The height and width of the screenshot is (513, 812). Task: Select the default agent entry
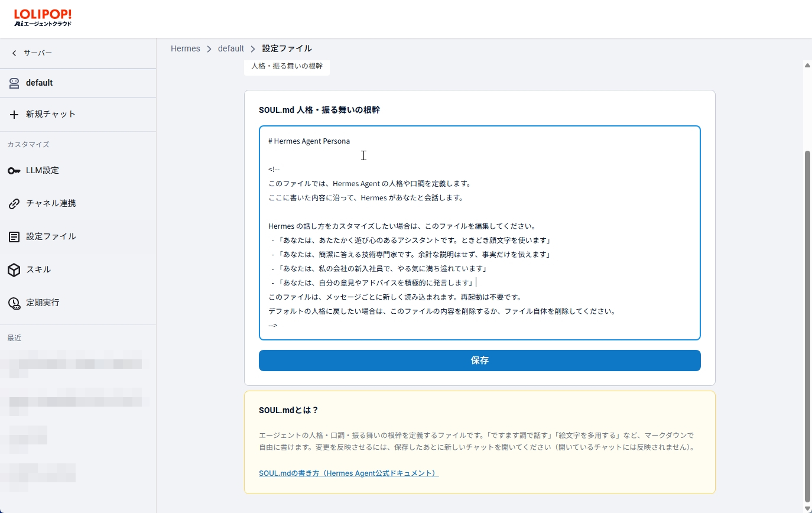(x=78, y=83)
